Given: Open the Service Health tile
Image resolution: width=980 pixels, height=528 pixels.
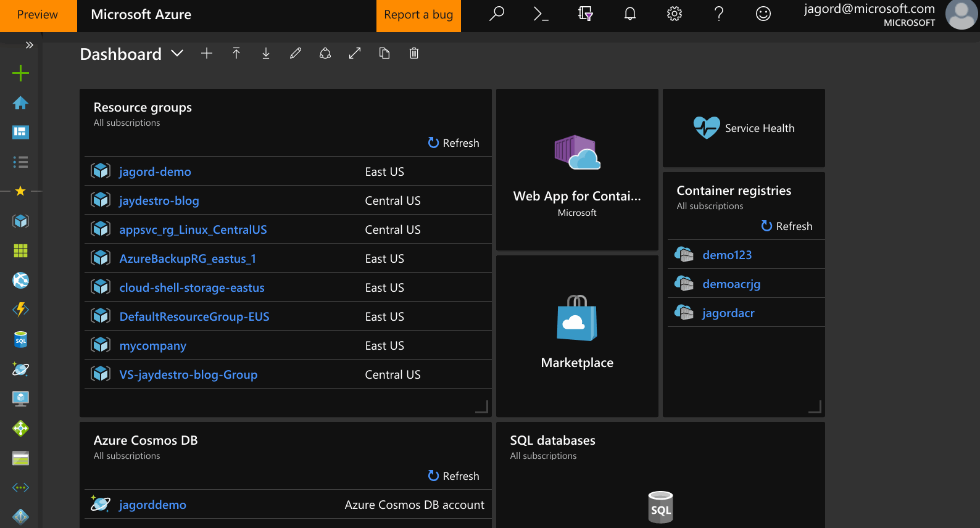Looking at the screenshot, I should tap(744, 128).
